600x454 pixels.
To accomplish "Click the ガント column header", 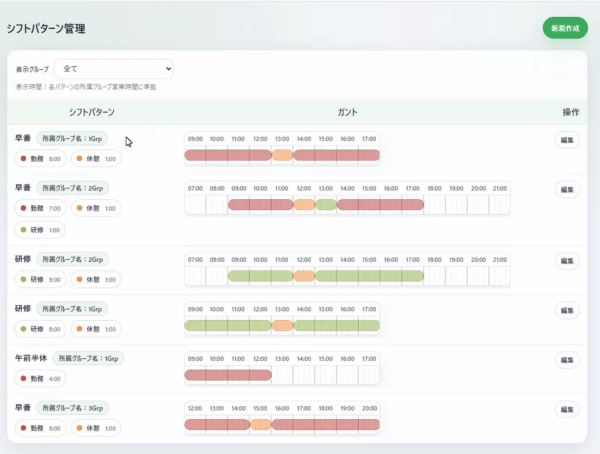I will click(x=347, y=112).
